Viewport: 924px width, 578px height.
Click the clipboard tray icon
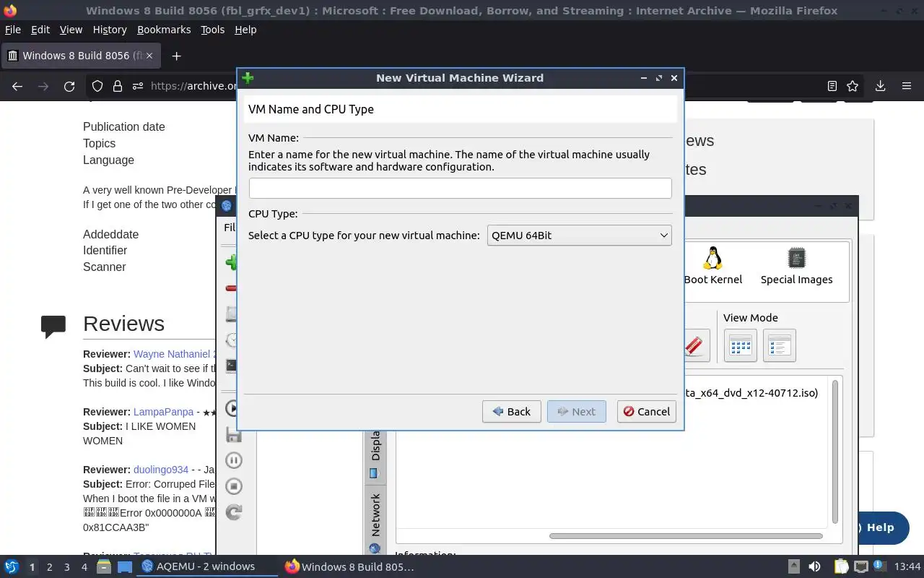841,566
